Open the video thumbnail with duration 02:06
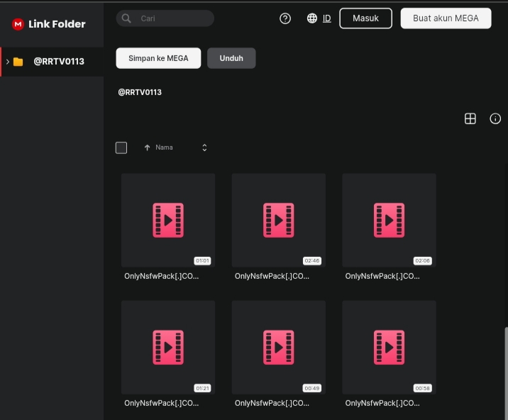The image size is (508, 420). (389, 221)
